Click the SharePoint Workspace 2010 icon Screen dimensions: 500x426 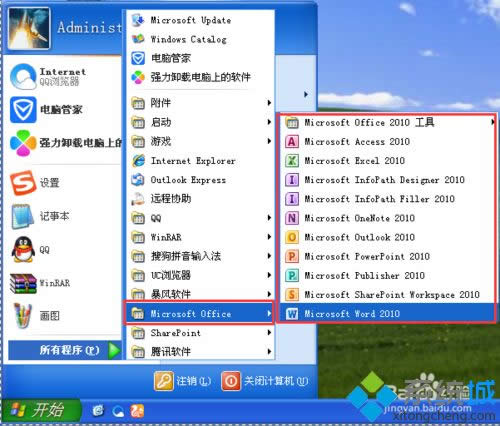tap(292, 295)
